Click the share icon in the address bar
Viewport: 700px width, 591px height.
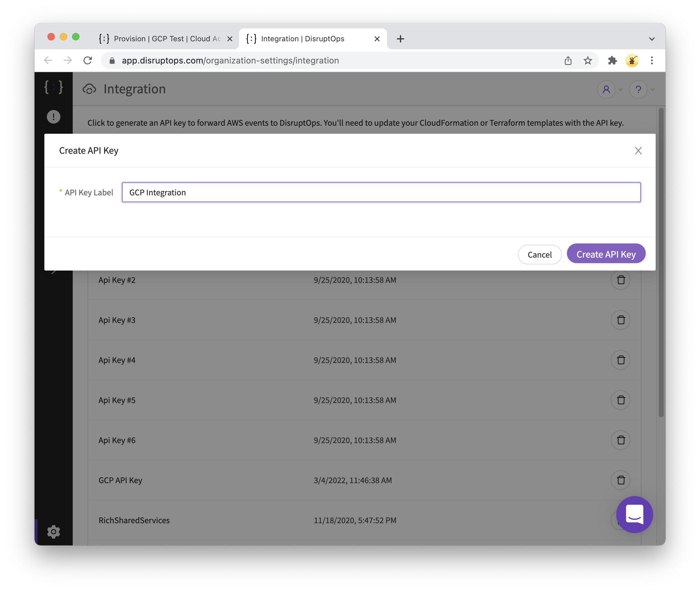click(x=568, y=61)
